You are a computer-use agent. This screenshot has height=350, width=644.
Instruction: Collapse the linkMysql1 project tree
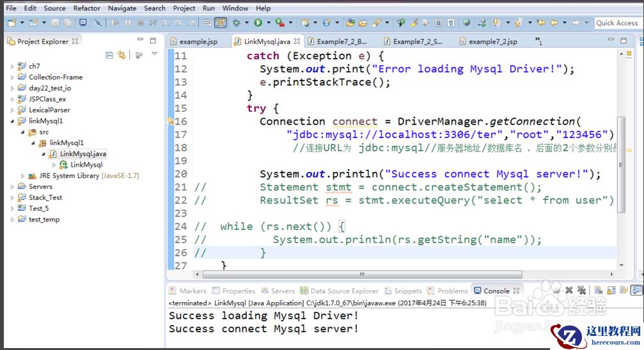coord(12,121)
